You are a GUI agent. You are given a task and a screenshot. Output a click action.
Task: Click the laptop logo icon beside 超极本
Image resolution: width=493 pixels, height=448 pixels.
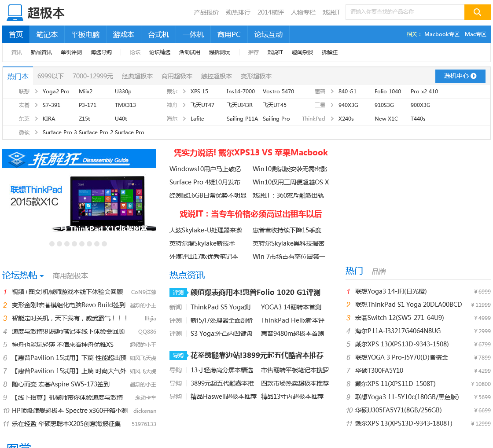coord(15,13)
